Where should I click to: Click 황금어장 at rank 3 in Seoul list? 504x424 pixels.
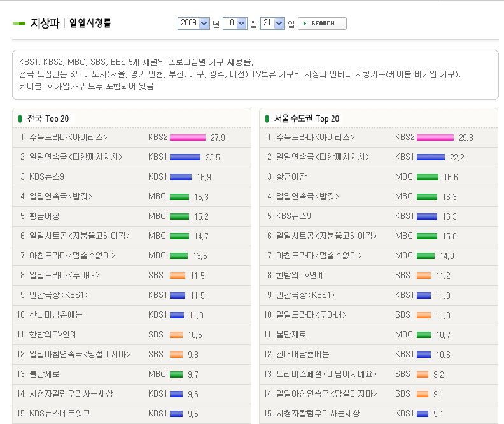291,176
